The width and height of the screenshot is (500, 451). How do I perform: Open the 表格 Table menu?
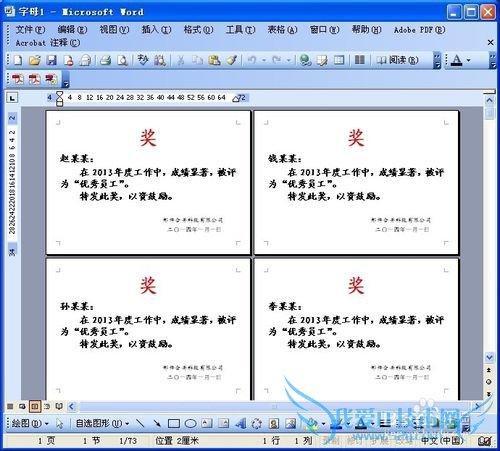[x=282, y=30]
